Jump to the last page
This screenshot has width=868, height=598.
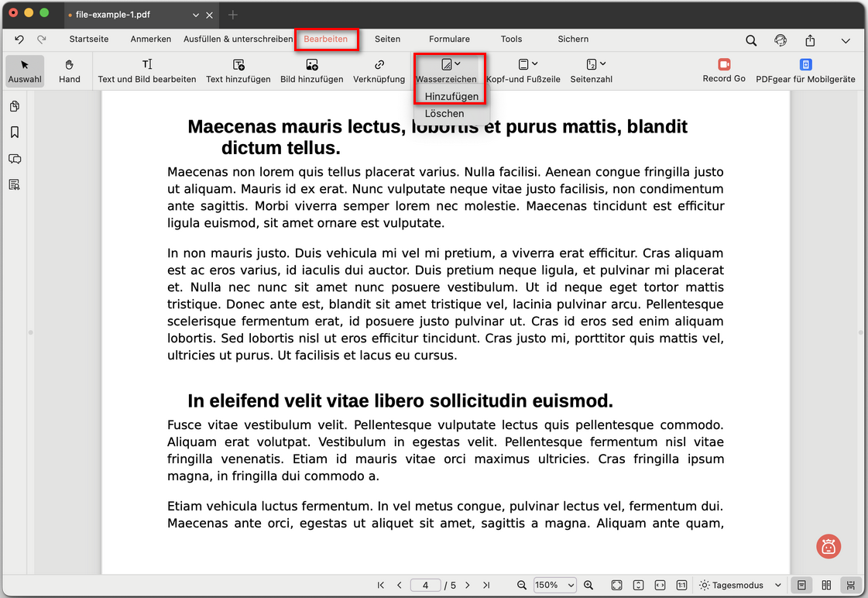pyautogui.click(x=486, y=586)
